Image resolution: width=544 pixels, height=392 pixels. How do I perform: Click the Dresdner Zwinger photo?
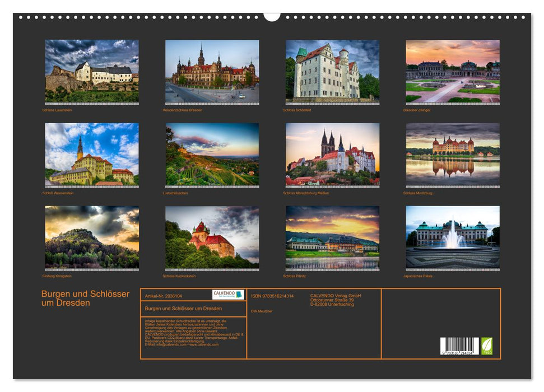click(453, 73)
